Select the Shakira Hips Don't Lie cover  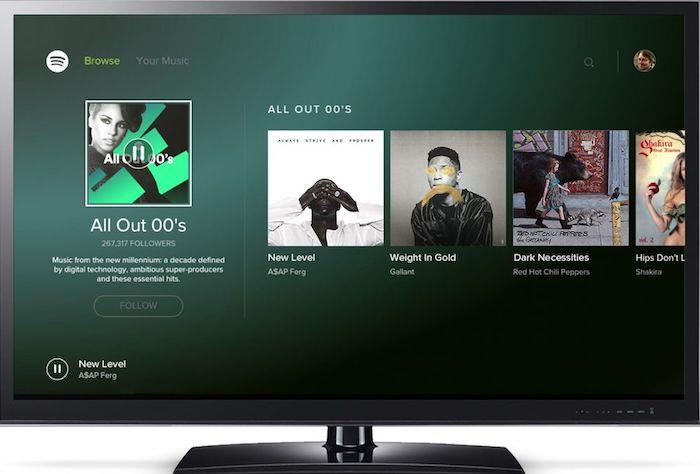click(x=660, y=188)
